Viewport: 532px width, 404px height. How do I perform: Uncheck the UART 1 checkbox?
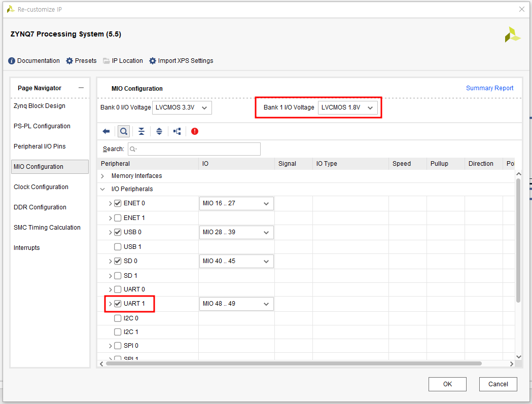click(118, 304)
